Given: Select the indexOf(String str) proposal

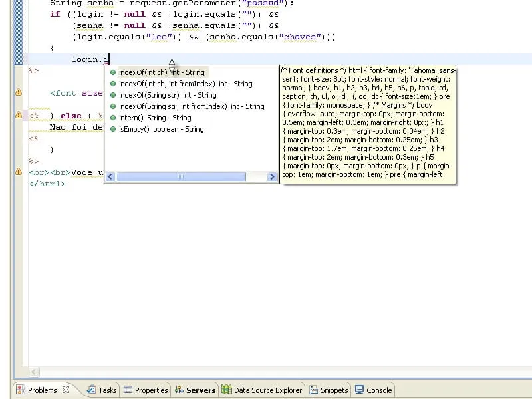Looking at the screenshot, I should click(x=167, y=95).
